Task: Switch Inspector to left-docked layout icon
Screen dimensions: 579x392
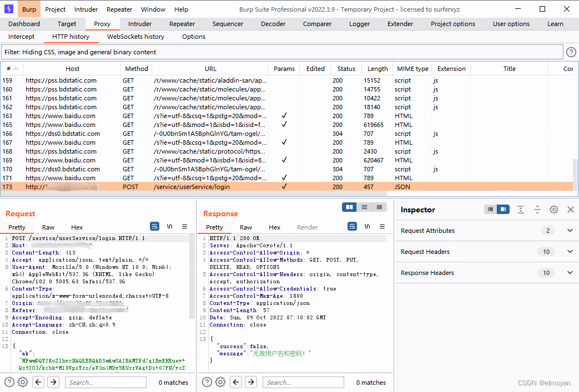Action: [490, 210]
